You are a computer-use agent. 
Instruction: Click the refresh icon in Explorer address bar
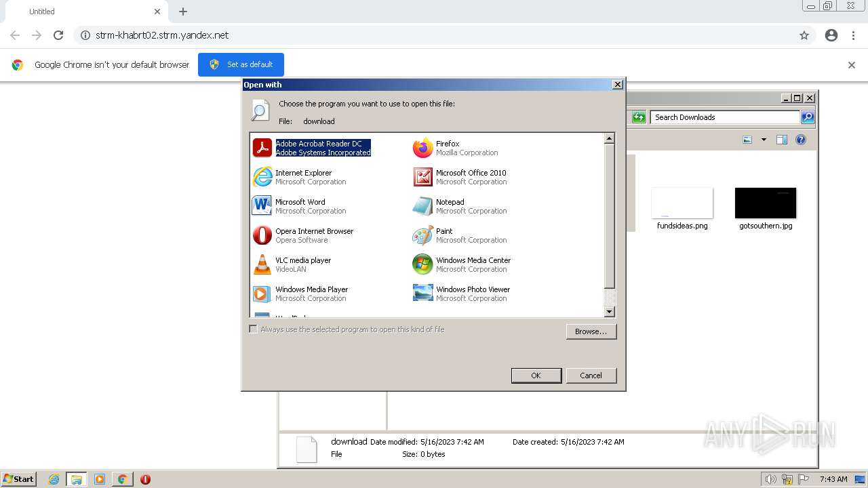(x=639, y=117)
